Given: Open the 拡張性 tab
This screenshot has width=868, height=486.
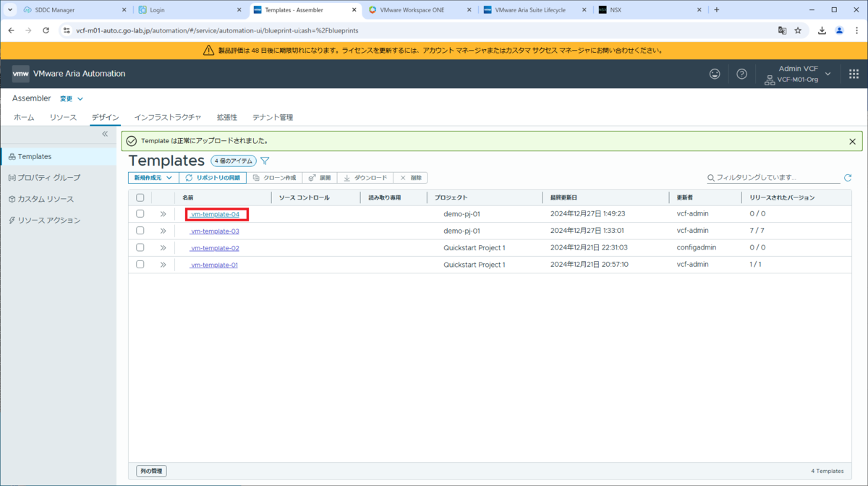Looking at the screenshot, I should coord(227,117).
